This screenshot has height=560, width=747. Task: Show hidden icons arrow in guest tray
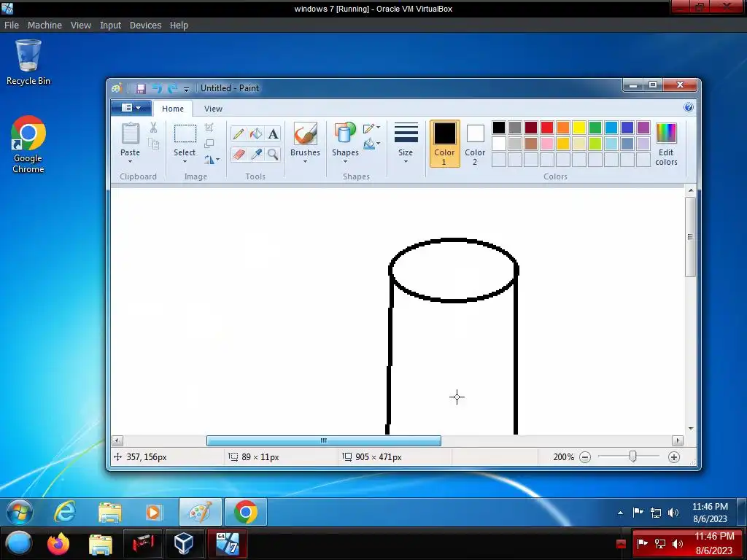click(x=620, y=513)
